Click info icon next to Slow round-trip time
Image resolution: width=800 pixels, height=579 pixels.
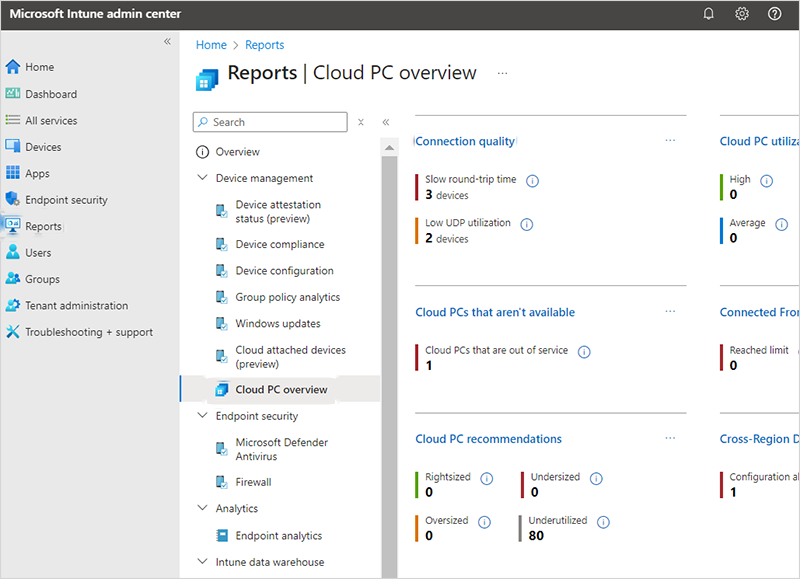click(532, 181)
